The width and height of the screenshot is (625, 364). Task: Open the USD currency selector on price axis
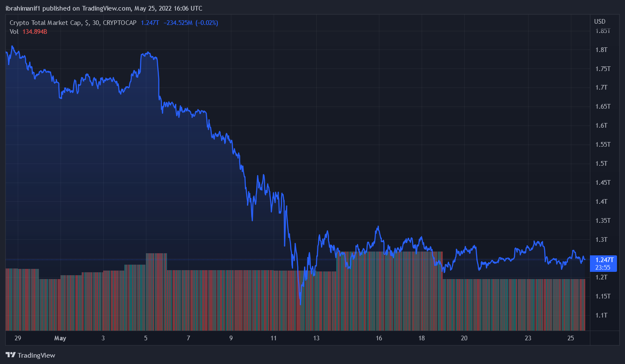[x=600, y=22]
